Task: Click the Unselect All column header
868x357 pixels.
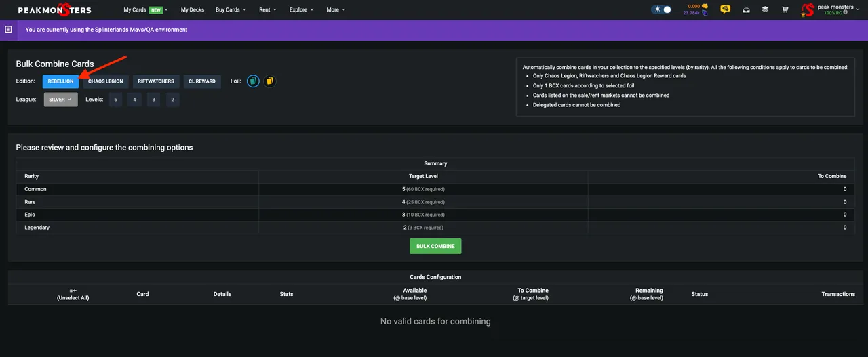Action: pos(73,298)
